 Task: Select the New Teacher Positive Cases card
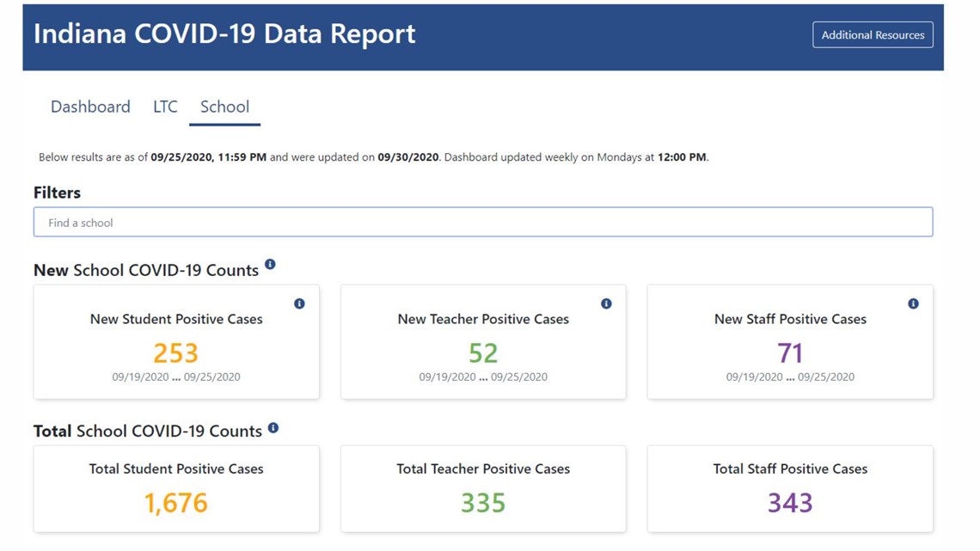[483, 341]
